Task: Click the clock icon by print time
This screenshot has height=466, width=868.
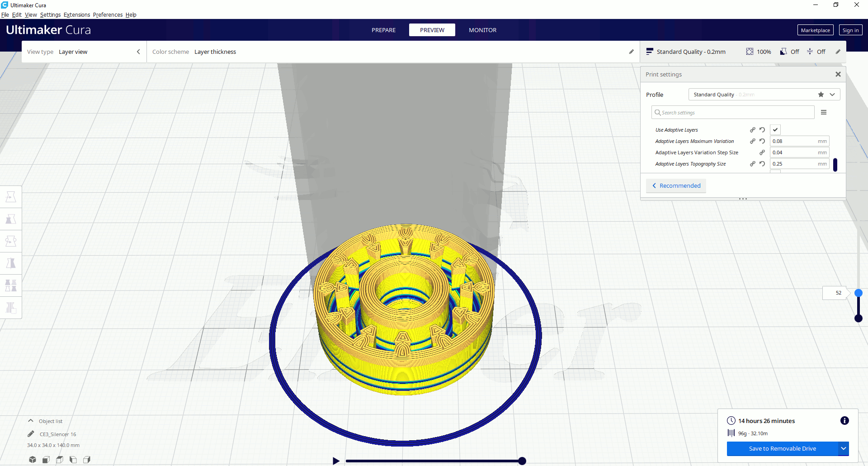Action: tap(731, 421)
